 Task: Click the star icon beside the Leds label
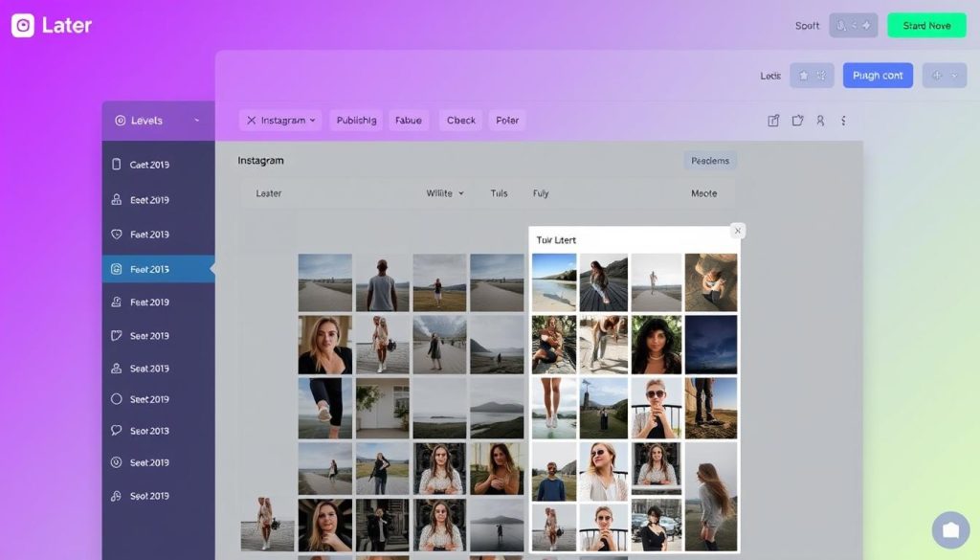[x=802, y=75]
